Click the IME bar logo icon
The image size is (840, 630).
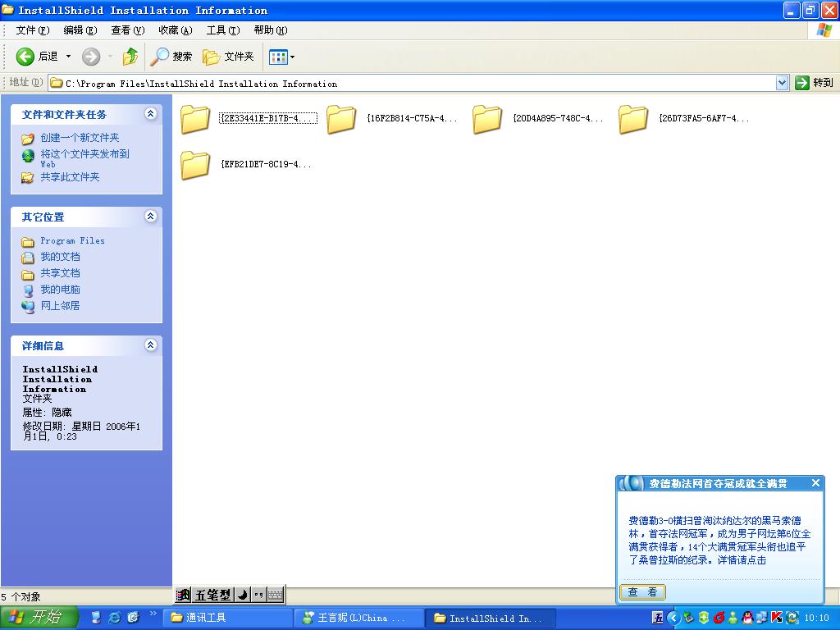(183, 595)
